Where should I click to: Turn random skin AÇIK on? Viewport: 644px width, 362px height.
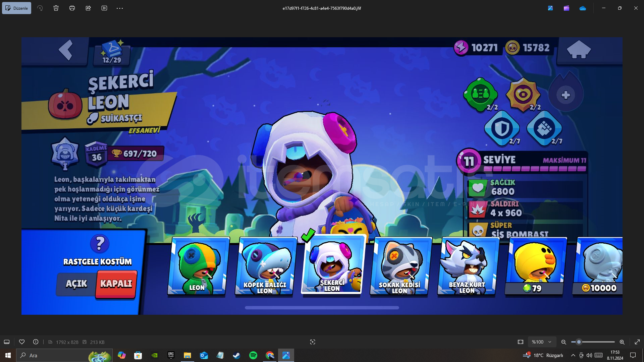76,284
